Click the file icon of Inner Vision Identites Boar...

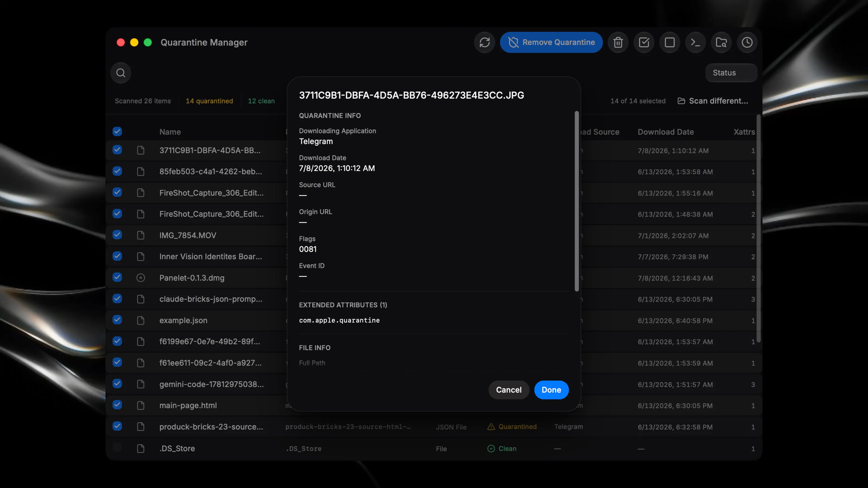141,257
